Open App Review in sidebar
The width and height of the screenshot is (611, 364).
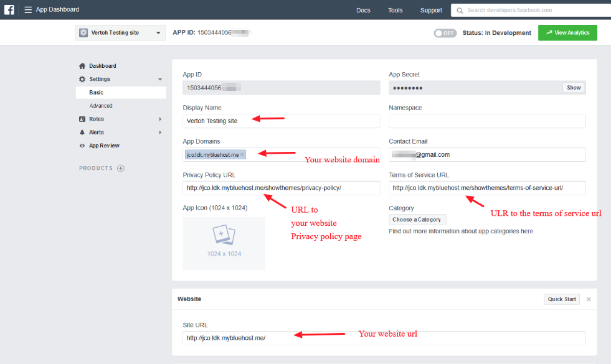(104, 146)
